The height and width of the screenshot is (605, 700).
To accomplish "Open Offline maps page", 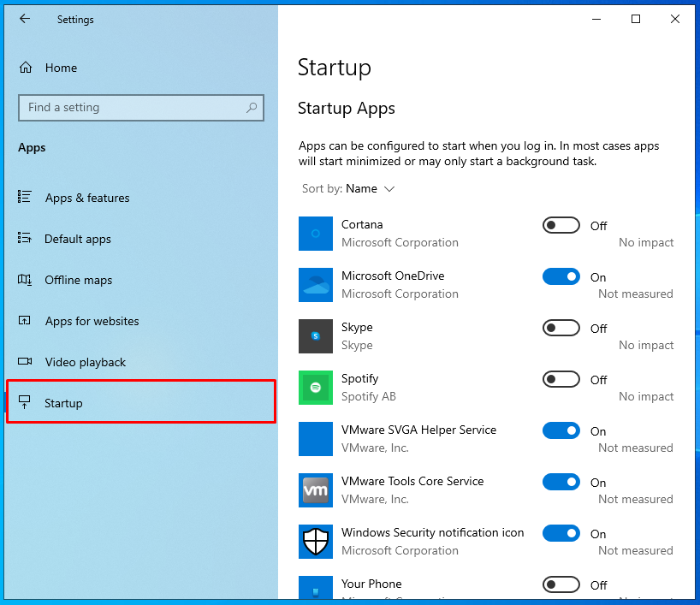I will 140,280.
